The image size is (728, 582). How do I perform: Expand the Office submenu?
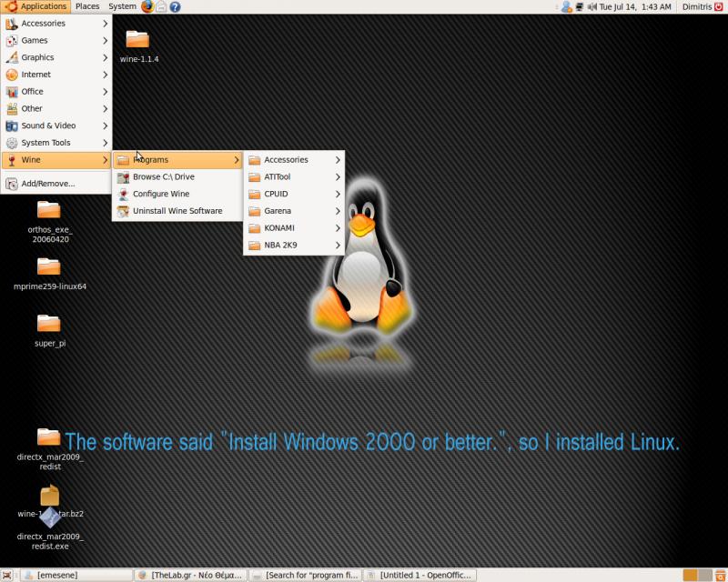click(x=56, y=92)
